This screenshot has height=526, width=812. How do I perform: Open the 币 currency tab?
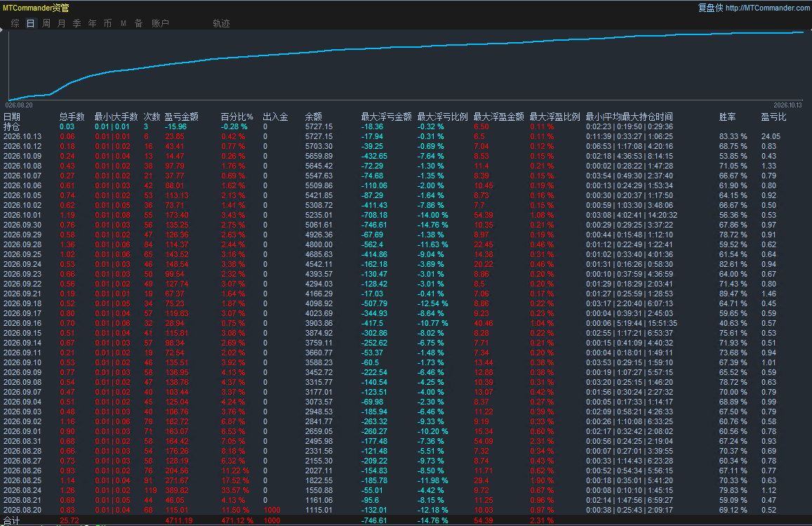tap(107, 23)
